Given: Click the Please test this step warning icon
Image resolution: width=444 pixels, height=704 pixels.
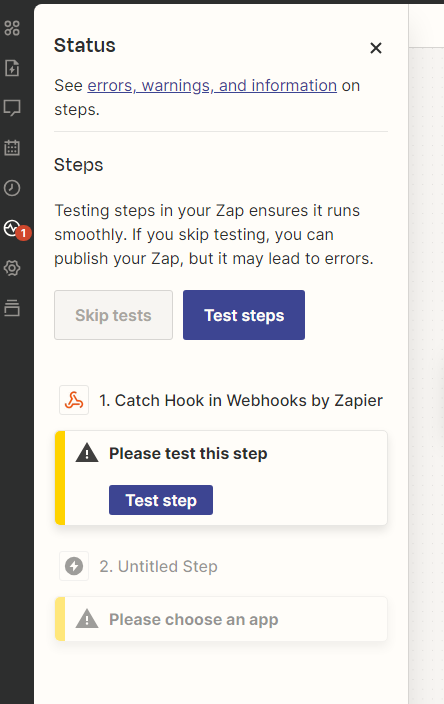Looking at the screenshot, I should point(87,453).
